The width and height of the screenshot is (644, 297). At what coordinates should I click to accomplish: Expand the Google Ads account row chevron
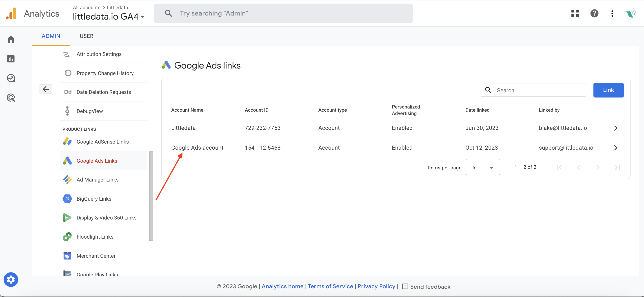tap(615, 148)
